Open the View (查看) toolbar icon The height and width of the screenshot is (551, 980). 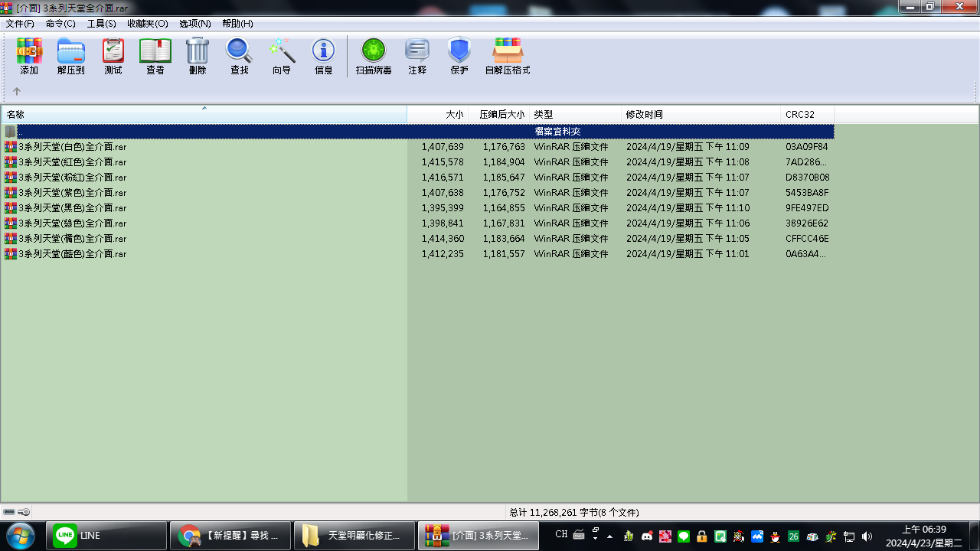(x=155, y=57)
